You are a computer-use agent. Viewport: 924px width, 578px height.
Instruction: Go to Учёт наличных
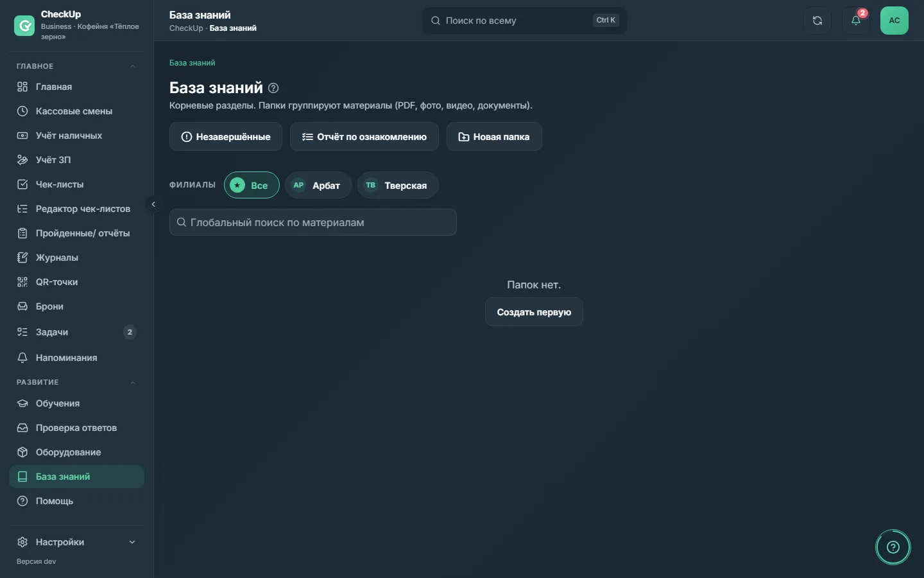76,136
